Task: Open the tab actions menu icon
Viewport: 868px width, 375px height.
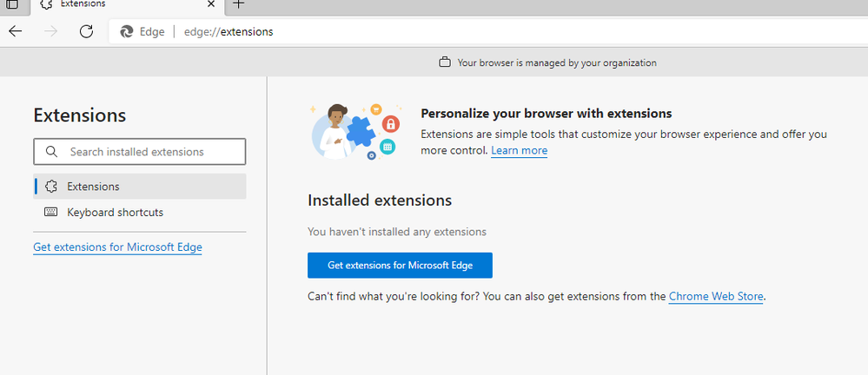Action: (12, 3)
